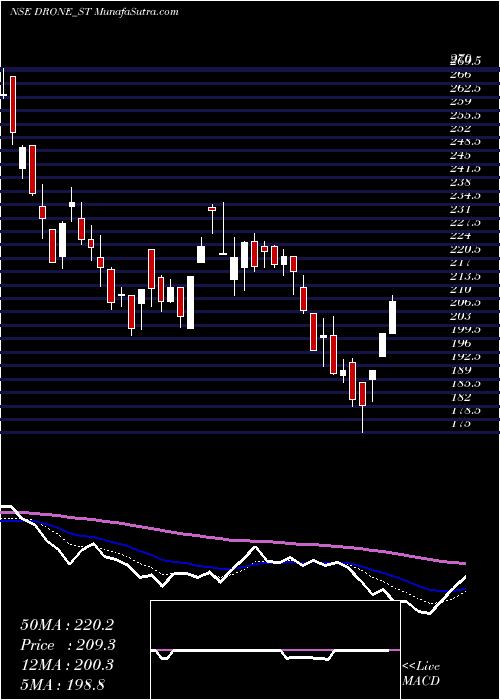The width and height of the screenshot is (500, 700).
Task: Click the 203 price level label
Action: tap(460, 316)
